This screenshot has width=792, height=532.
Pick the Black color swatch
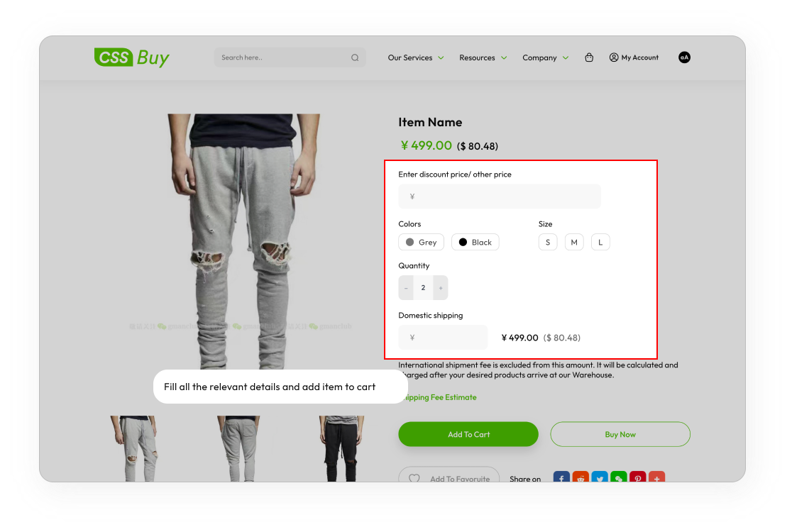[x=475, y=243]
